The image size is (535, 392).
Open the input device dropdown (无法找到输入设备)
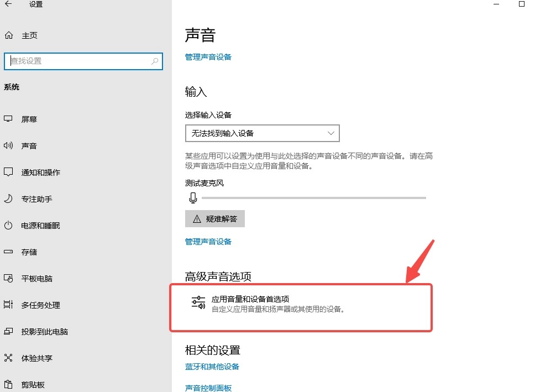tap(261, 133)
